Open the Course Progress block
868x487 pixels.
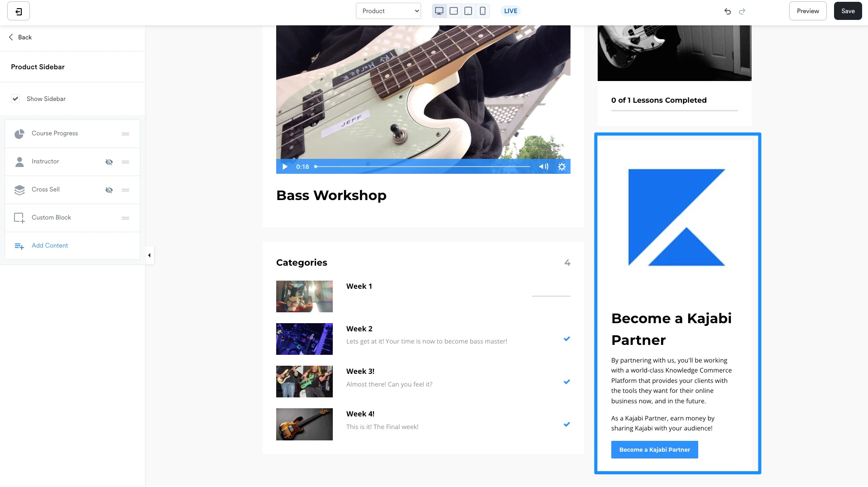72,134
